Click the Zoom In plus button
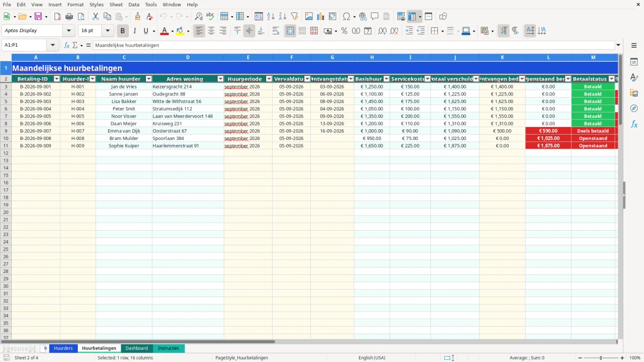Viewport: 644px width, 362px height. point(623,358)
